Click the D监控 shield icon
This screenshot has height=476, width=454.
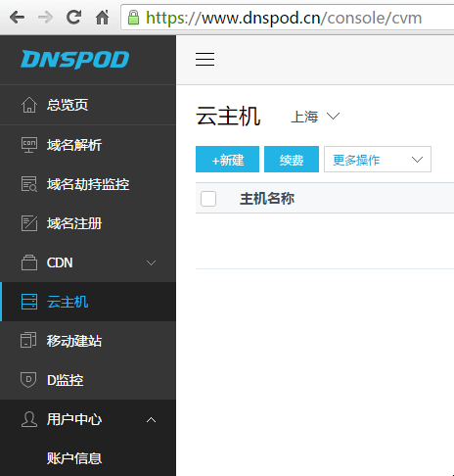pyautogui.click(x=28, y=380)
